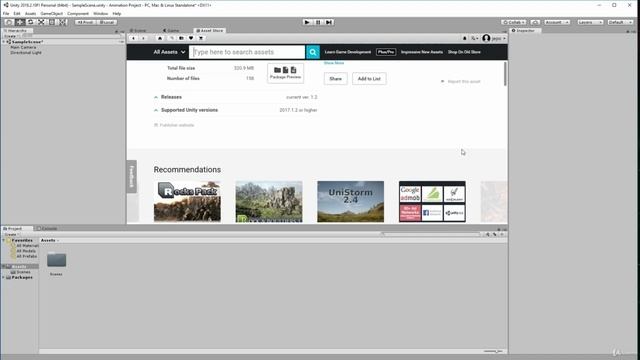The image size is (640, 360).
Task: Open Impressive New Assets link
Action: 422,52
